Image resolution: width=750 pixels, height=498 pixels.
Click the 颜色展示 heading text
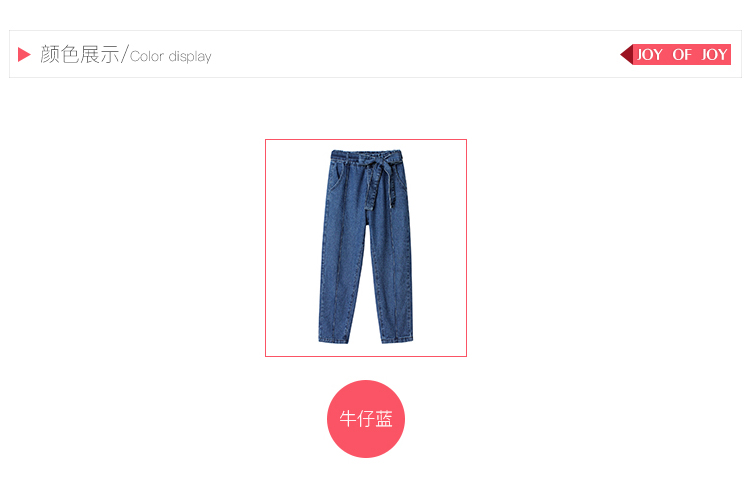[x=79, y=55]
